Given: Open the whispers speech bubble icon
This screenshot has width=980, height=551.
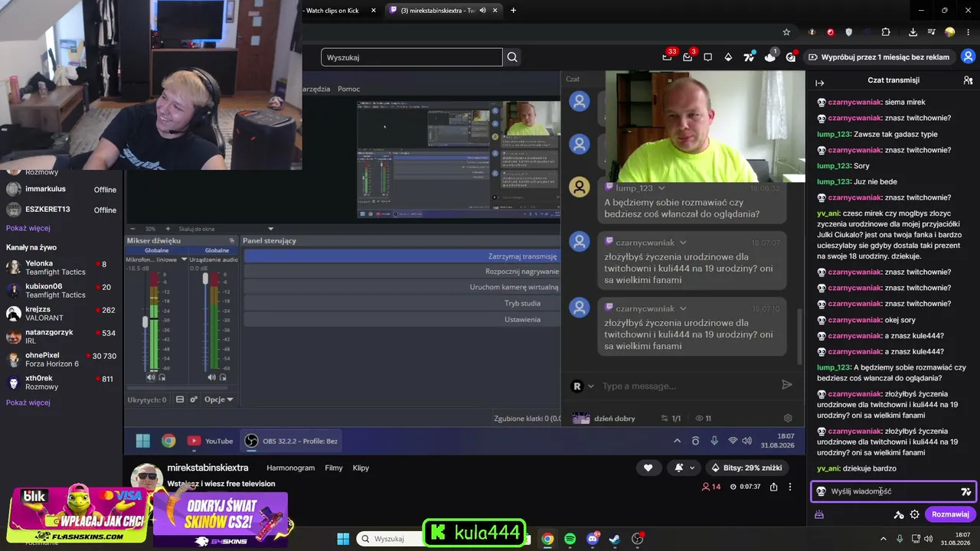Looking at the screenshot, I should [708, 57].
